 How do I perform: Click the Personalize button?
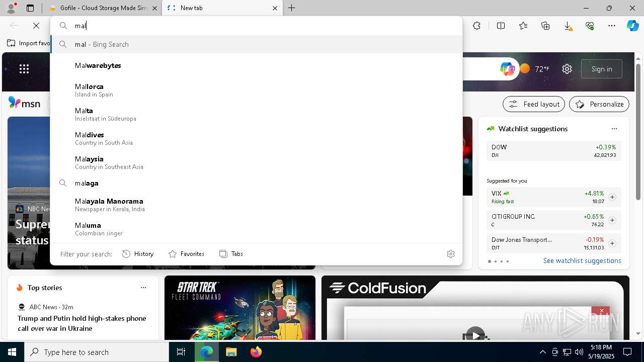(599, 104)
